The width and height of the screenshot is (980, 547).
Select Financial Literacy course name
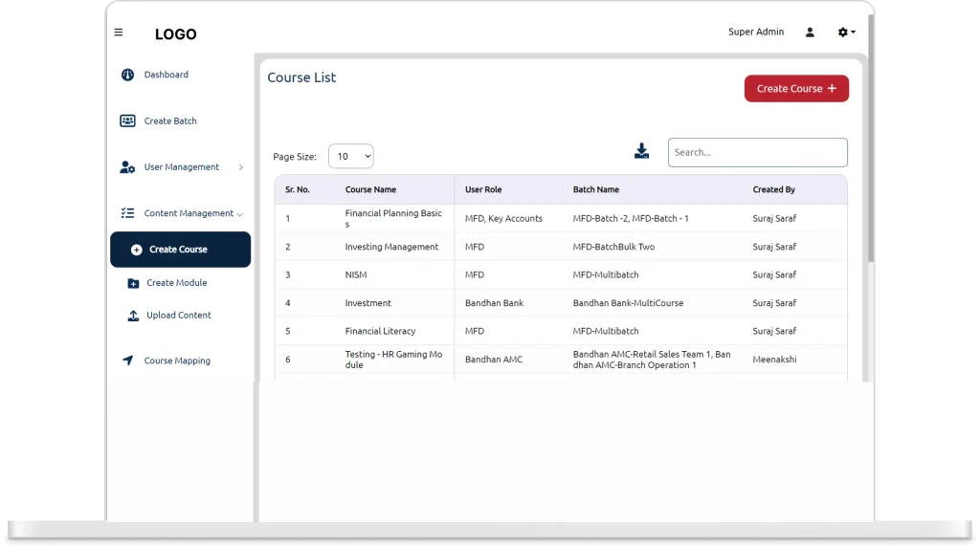(380, 332)
